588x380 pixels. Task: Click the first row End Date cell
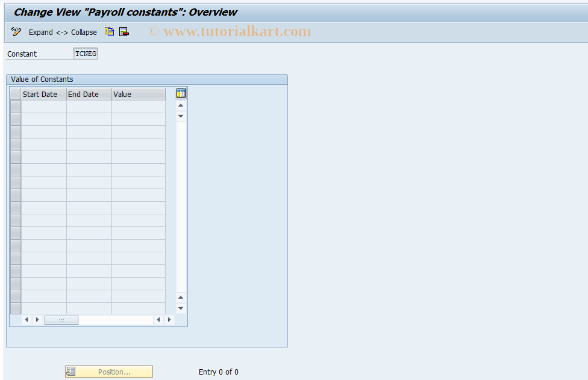click(89, 107)
